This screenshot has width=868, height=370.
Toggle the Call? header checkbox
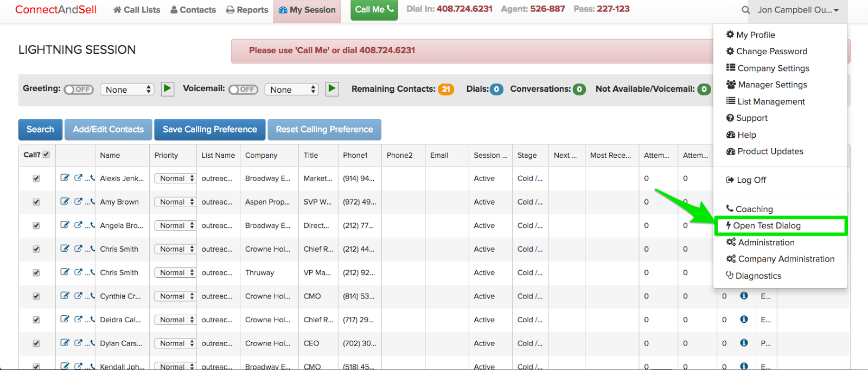tap(46, 155)
